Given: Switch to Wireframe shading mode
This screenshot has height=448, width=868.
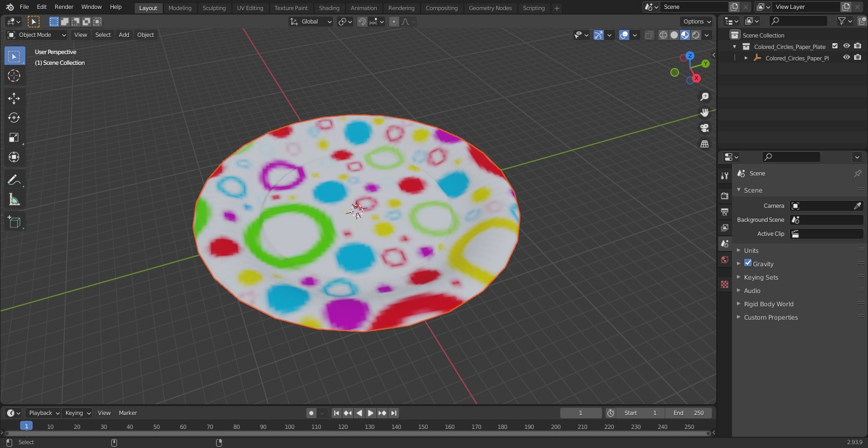Looking at the screenshot, I should pyautogui.click(x=663, y=35).
